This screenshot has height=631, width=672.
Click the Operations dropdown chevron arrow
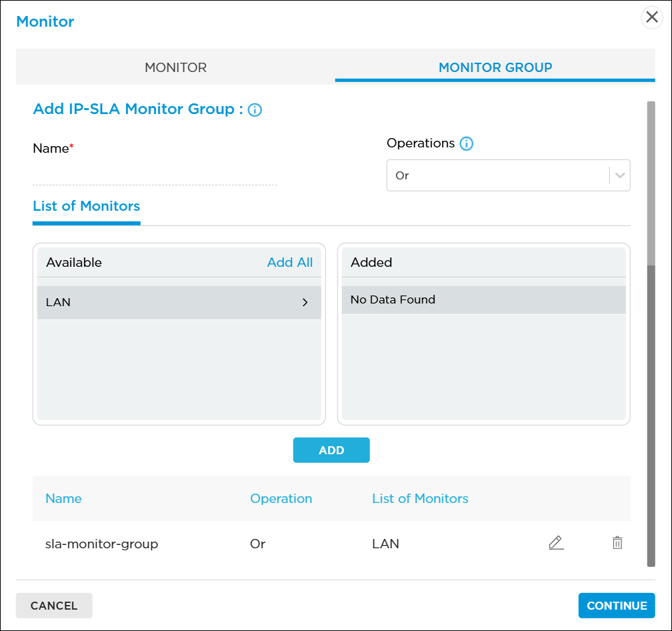pos(620,175)
